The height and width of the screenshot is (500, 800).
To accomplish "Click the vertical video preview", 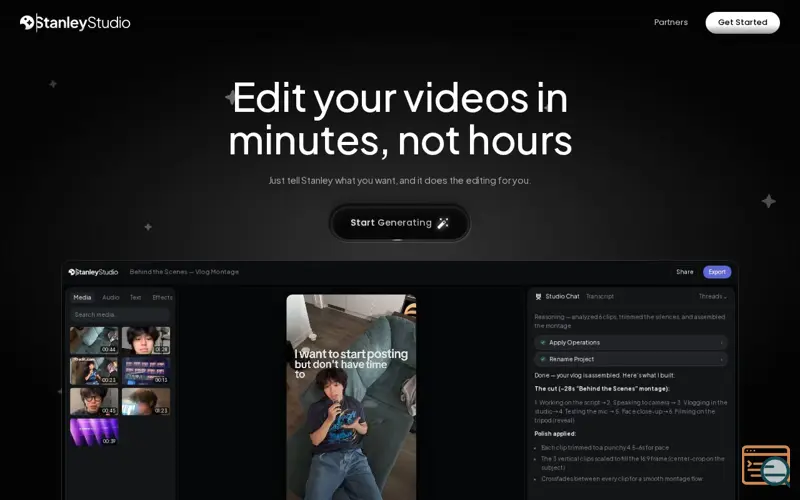I will point(351,397).
